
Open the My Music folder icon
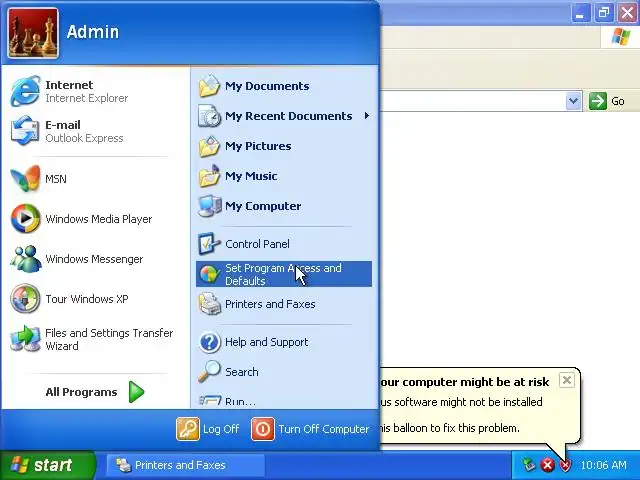209,176
